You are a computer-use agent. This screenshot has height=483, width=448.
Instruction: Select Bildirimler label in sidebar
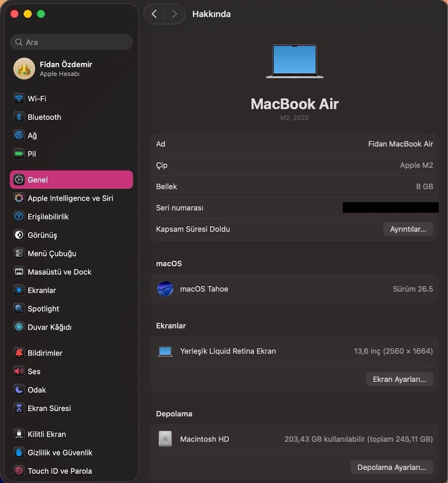point(45,353)
